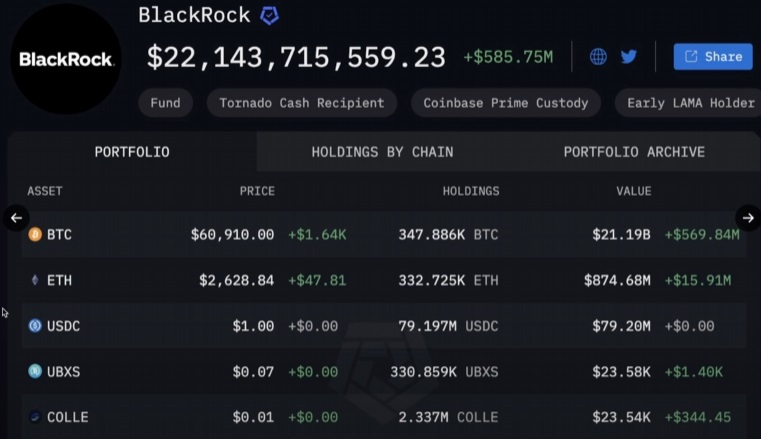Select the Fund tag

pyautogui.click(x=165, y=103)
